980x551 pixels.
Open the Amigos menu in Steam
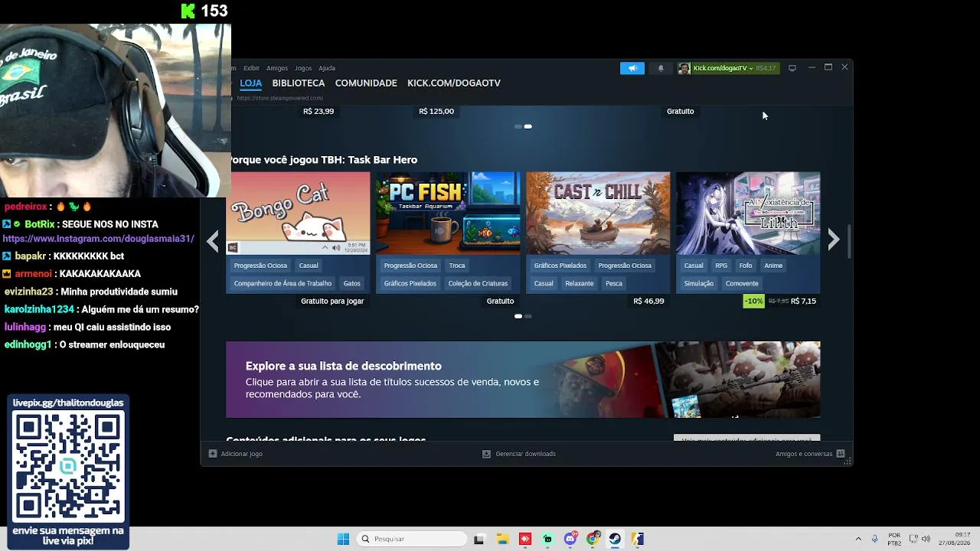click(277, 68)
